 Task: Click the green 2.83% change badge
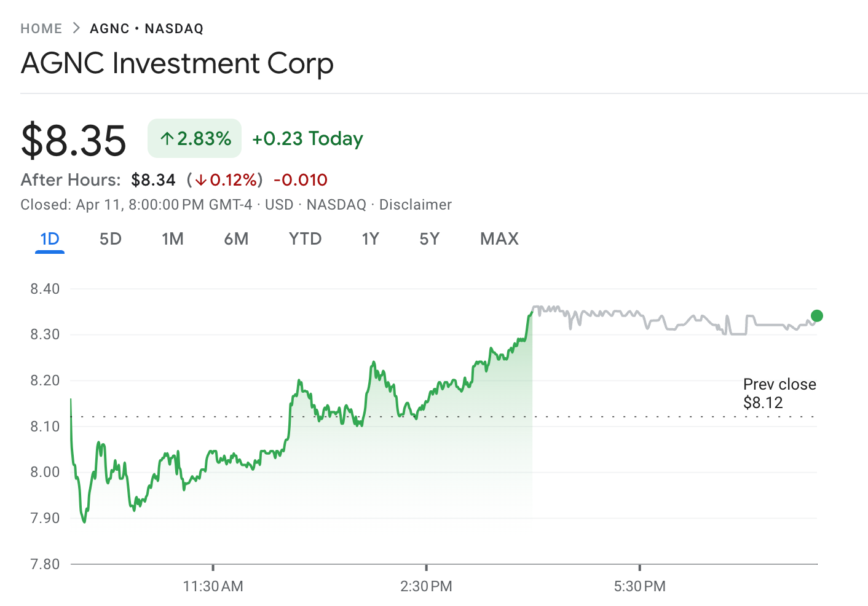(195, 138)
